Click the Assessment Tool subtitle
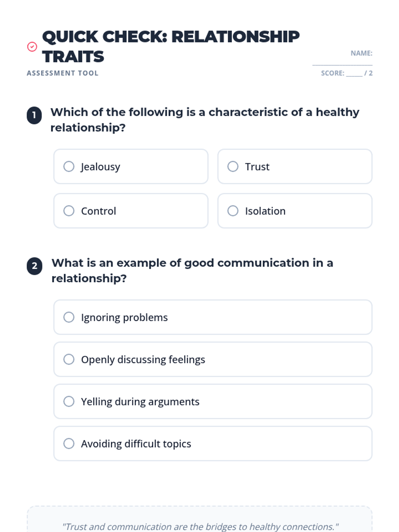 pyautogui.click(x=63, y=73)
